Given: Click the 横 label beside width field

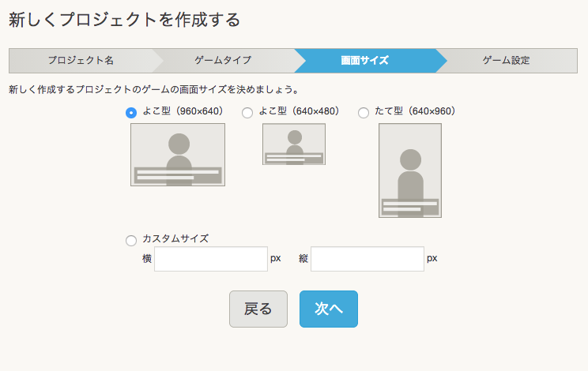Looking at the screenshot, I should (147, 259).
